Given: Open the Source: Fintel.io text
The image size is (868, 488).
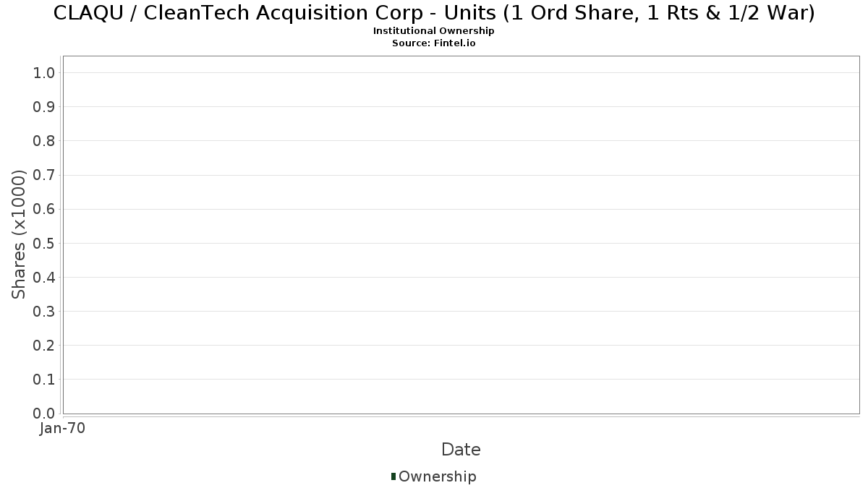Looking at the screenshot, I should (434, 43).
